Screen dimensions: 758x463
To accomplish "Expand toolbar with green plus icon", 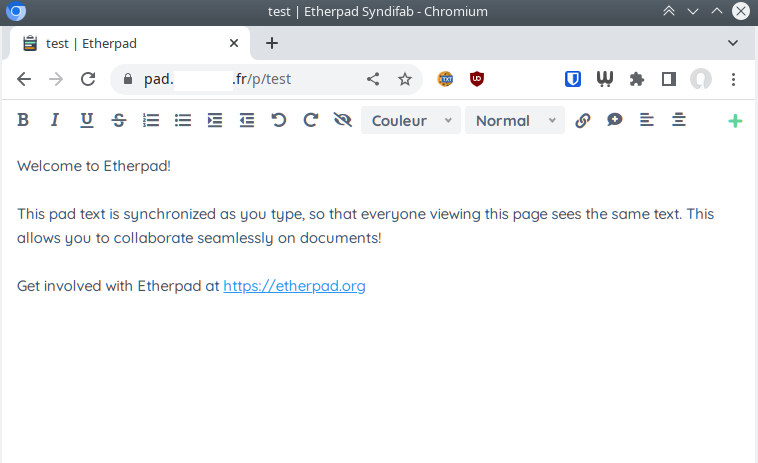I will (x=735, y=121).
